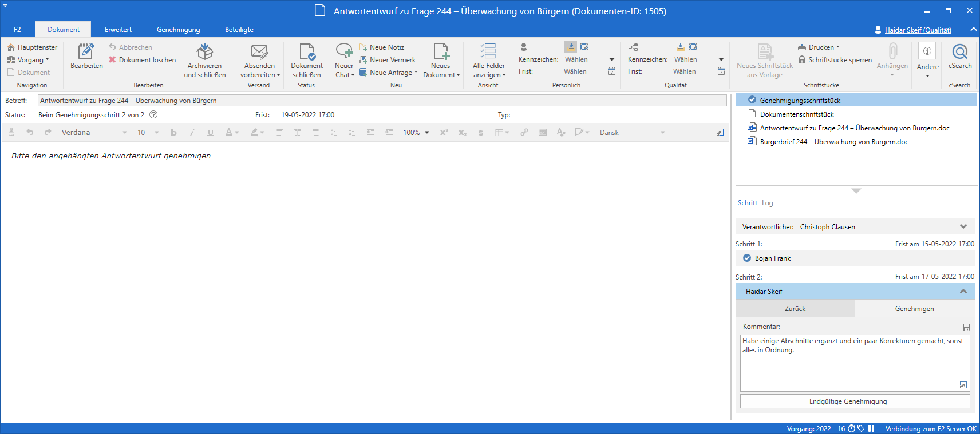Open the Persönlich Kennzeichen dropdown arrow
The height and width of the screenshot is (434, 980).
point(612,59)
